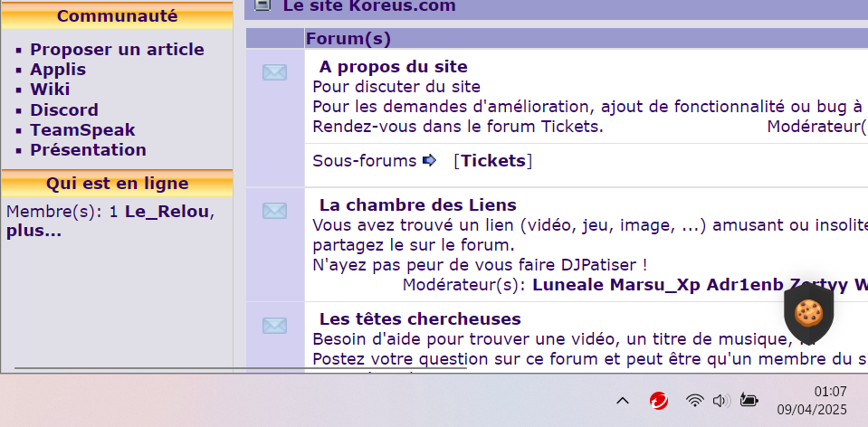Click the envelope icon beside Les têtes chercheuses
Screen dimensions: 868x427
click(274, 326)
